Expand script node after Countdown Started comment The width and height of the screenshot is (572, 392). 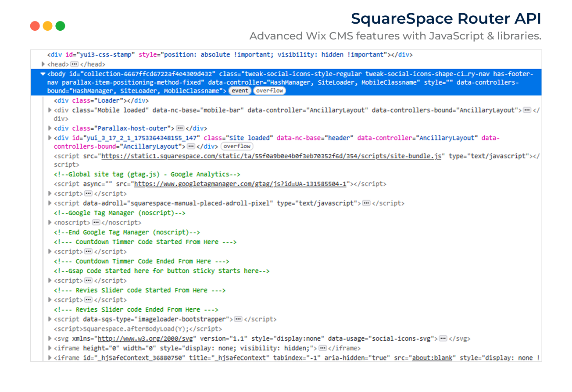(50, 251)
